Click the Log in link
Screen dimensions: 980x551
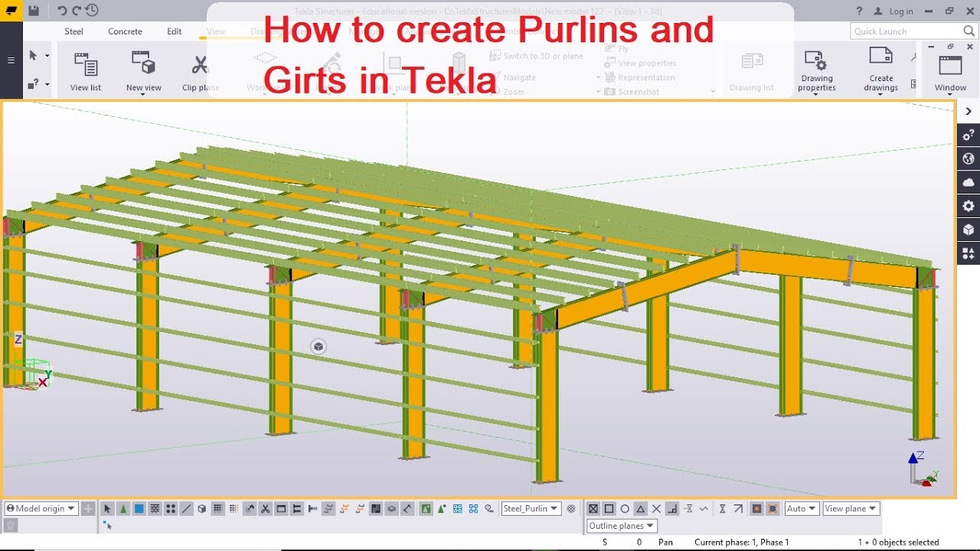(901, 11)
